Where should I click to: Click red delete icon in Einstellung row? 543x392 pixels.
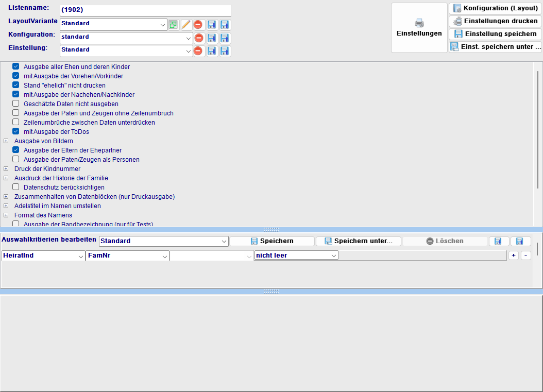coord(198,51)
